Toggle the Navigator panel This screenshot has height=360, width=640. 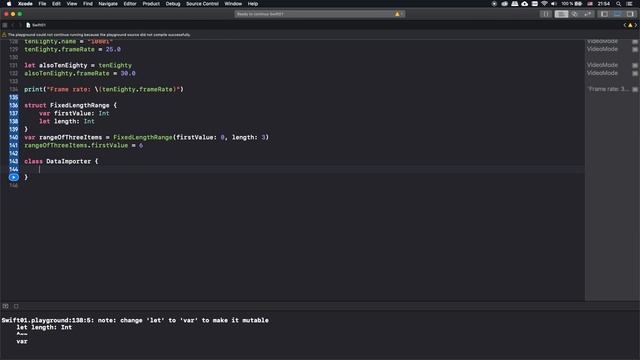point(604,14)
